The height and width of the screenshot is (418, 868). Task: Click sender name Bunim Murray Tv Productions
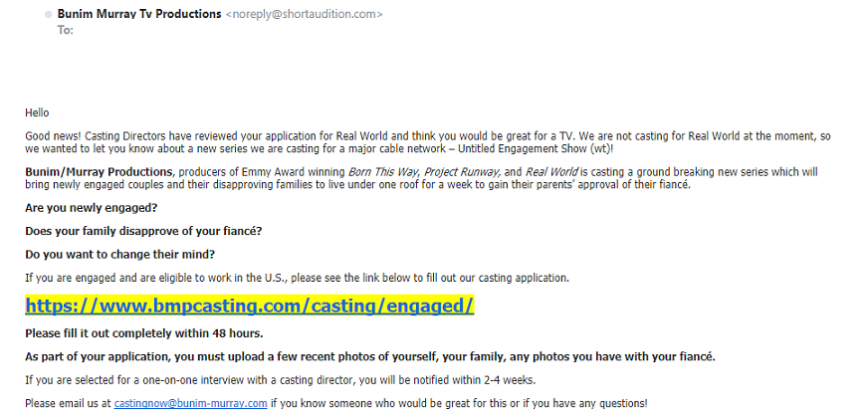point(139,14)
